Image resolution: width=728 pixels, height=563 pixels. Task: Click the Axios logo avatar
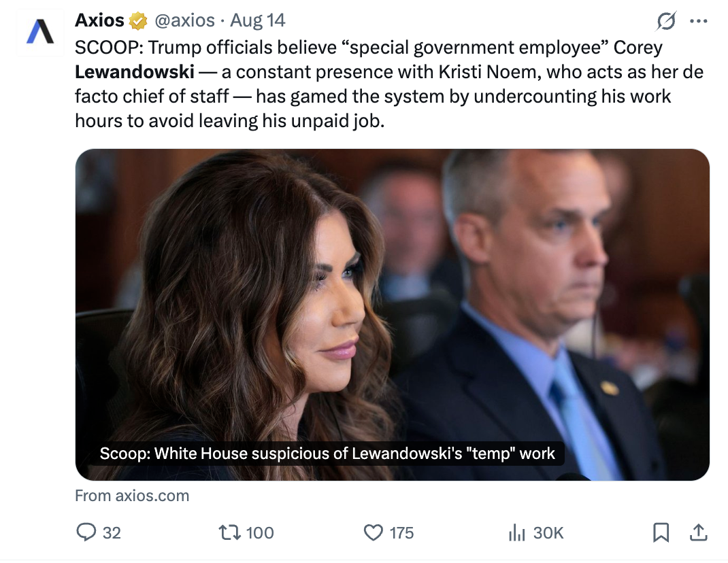click(39, 31)
